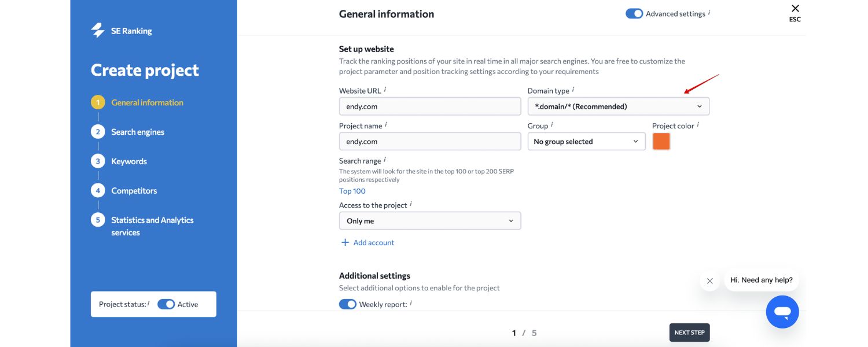Click the SE Ranking logo icon
Image resolution: width=868 pixels, height=347 pixels.
click(98, 31)
